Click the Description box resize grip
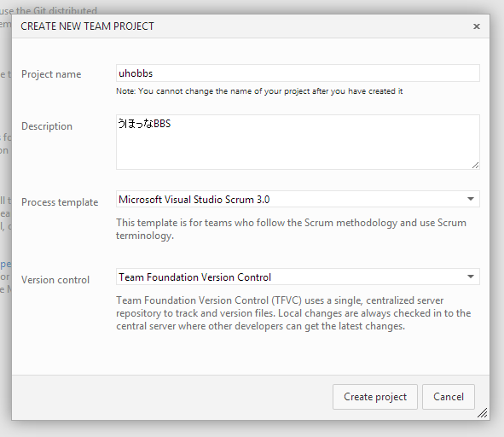 (475, 165)
